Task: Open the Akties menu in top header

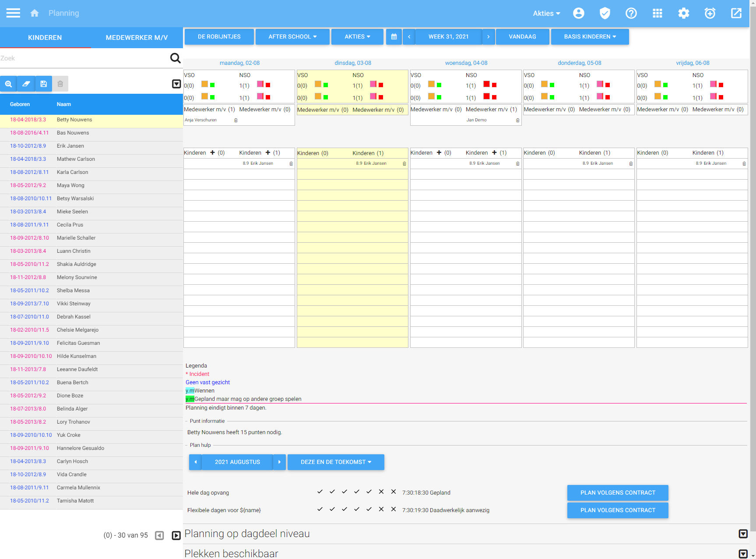Action: [546, 13]
